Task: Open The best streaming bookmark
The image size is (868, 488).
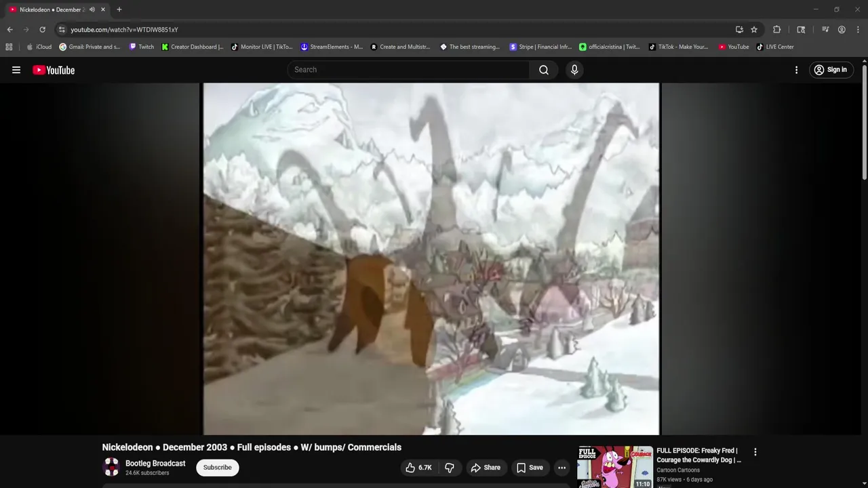Action: (x=470, y=47)
